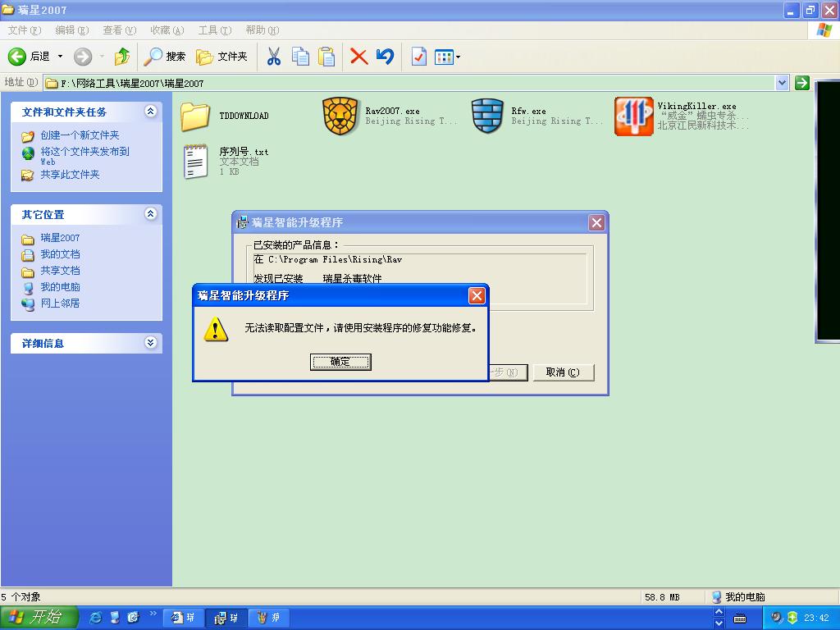Open the 工具(T) menu

click(215, 30)
